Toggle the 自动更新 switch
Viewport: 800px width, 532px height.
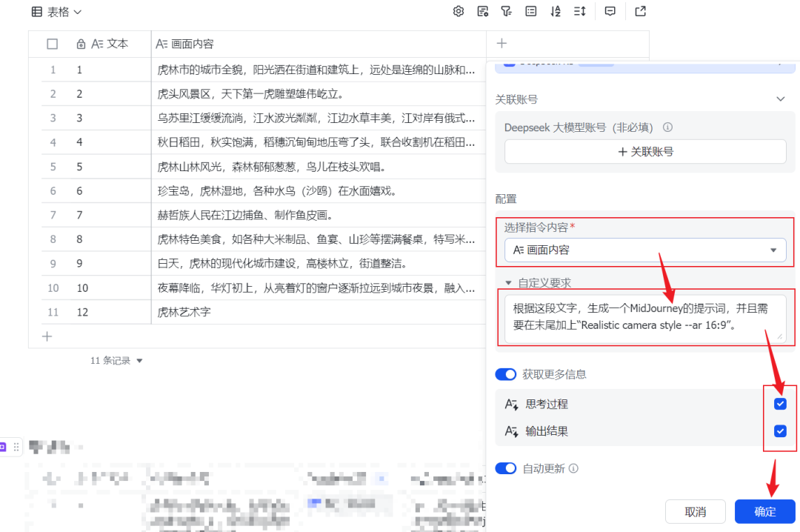tap(506, 468)
